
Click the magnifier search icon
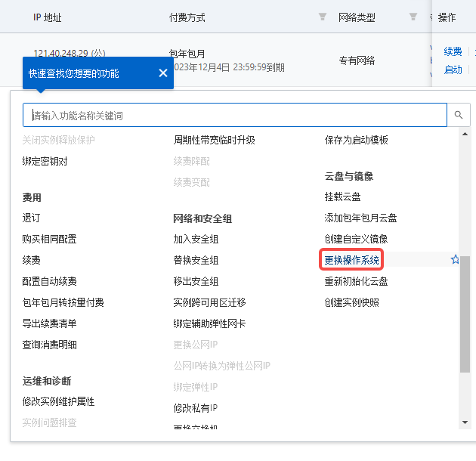coord(458,116)
